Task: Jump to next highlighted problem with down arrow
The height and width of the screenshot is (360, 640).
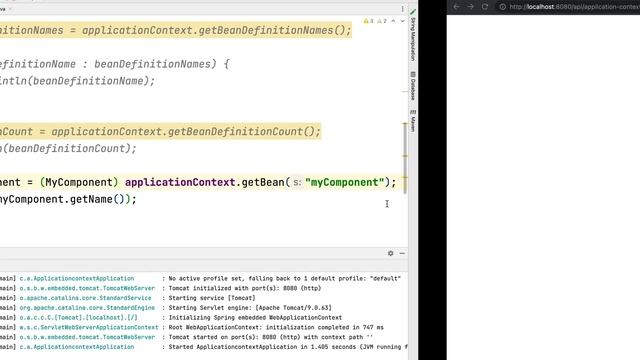Action: [x=402, y=21]
